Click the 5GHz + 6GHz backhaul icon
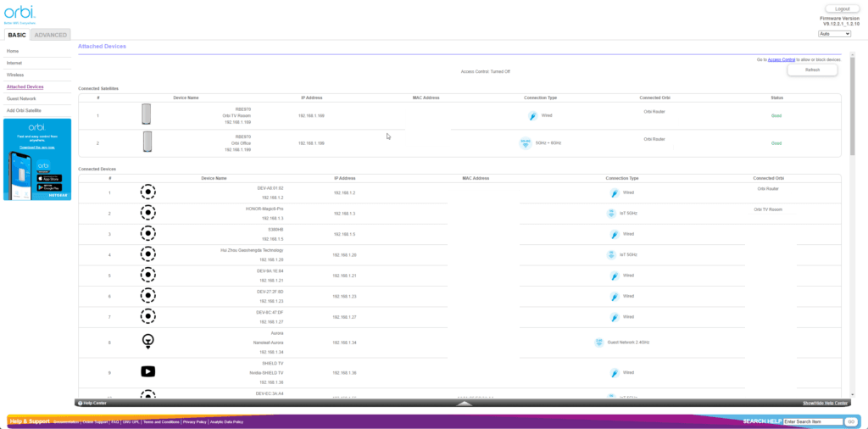This screenshot has height=429, width=868. tap(526, 142)
